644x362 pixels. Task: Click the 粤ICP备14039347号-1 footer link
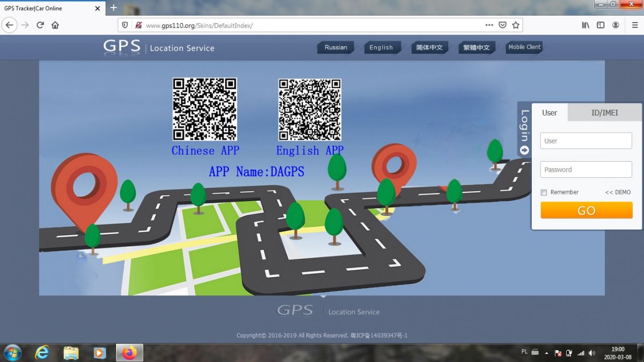tap(379, 336)
